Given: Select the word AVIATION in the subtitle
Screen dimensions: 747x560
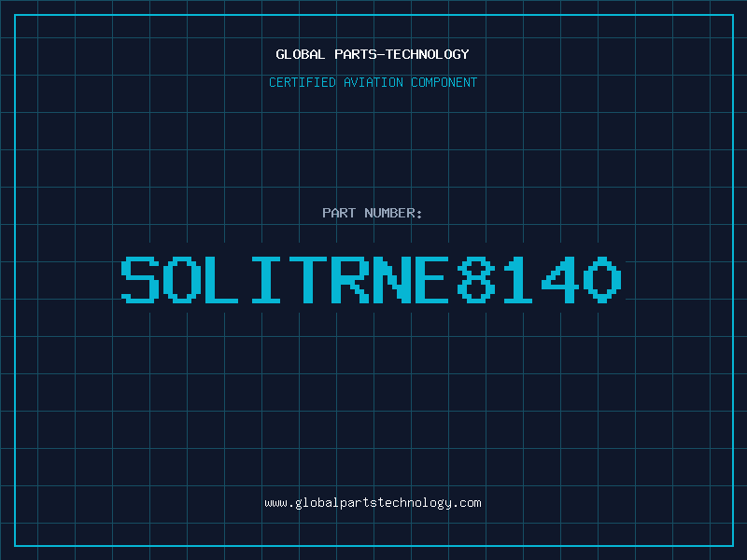Looking at the screenshot, I should pyautogui.click(x=373, y=82).
